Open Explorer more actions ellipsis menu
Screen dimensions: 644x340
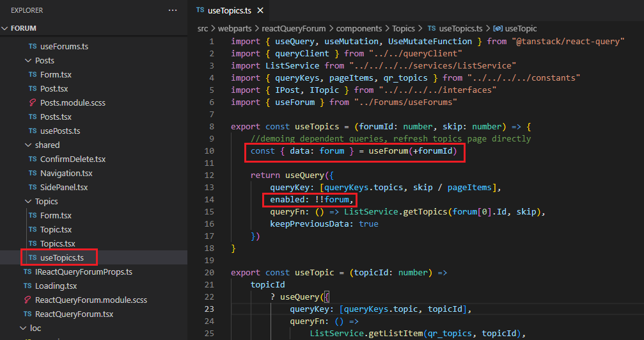click(173, 11)
